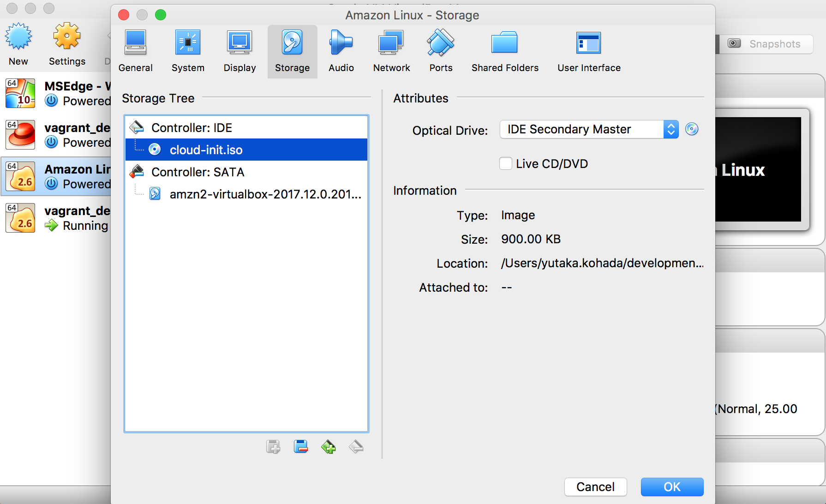The image size is (826, 504).
Task: Open the User Interface settings
Action: [x=588, y=51]
